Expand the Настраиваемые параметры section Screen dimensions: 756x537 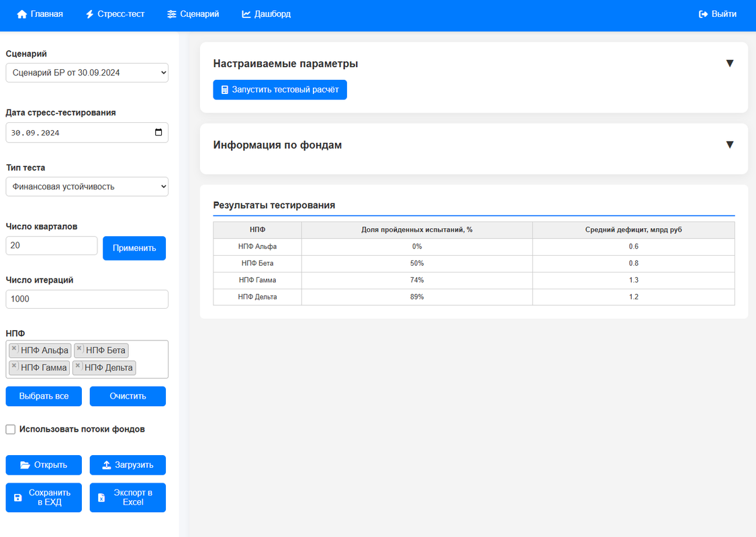[x=730, y=63]
